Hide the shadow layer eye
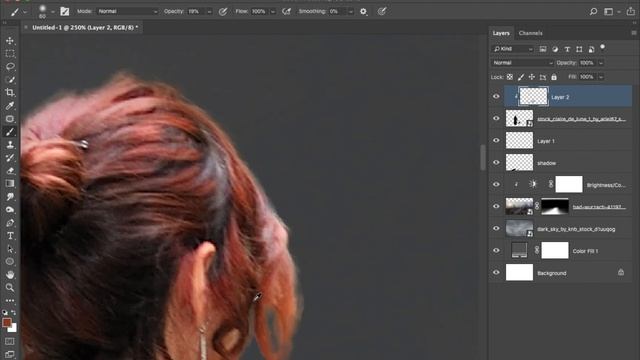The height and width of the screenshot is (360, 640). point(496,162)
